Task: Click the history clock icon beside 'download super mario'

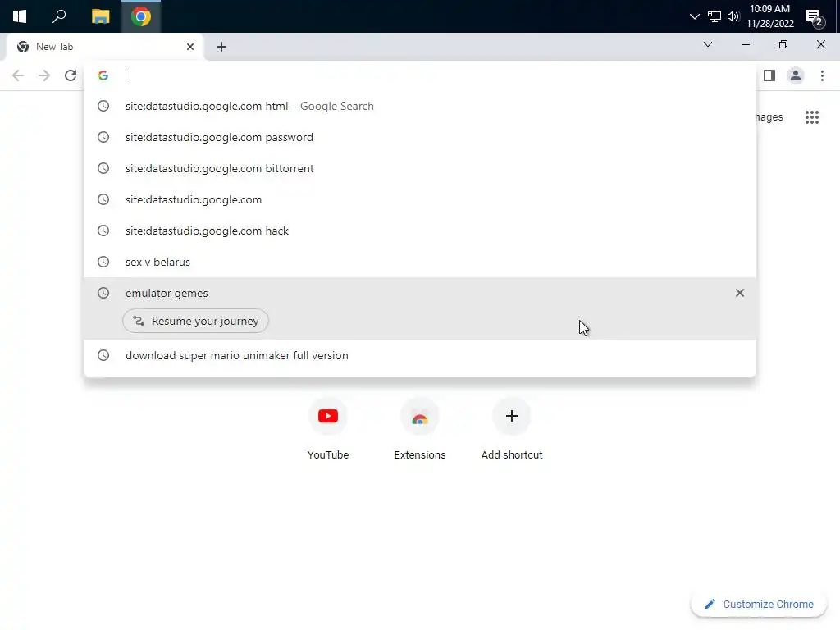Action: (103, 355)
